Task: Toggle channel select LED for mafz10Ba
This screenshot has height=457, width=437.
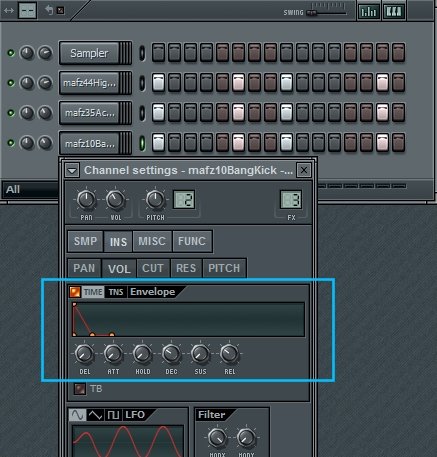Action: (142, 143)
